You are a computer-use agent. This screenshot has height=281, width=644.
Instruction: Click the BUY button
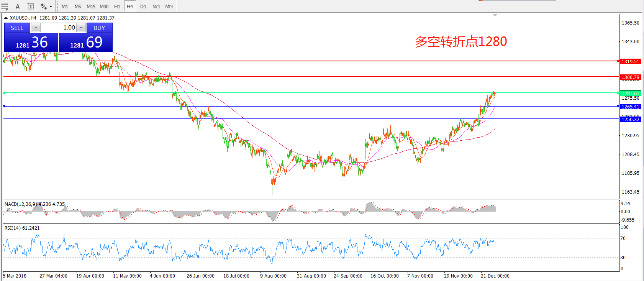[x=99, y=28]
